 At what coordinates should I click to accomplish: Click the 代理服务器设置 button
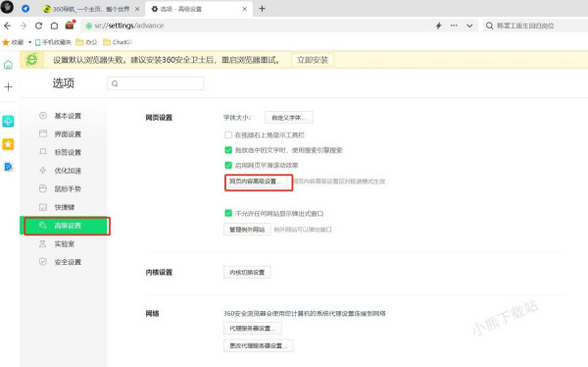pos(253,329)
